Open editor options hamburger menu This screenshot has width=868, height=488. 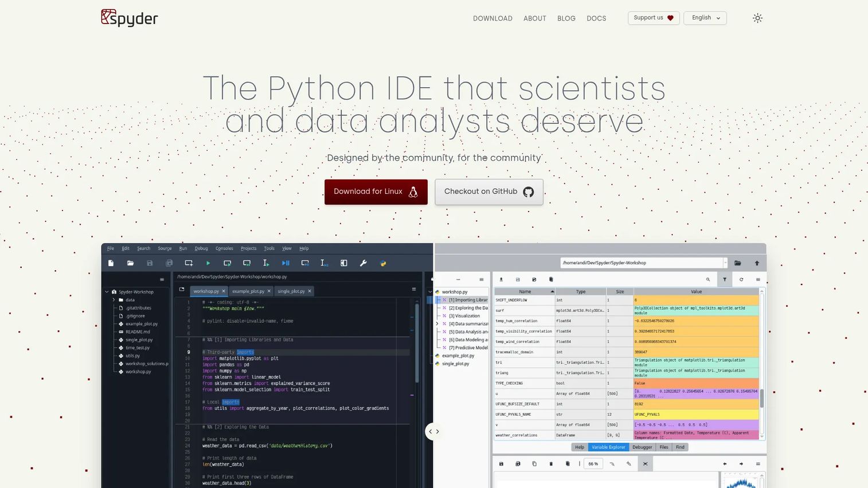point(414,290)
